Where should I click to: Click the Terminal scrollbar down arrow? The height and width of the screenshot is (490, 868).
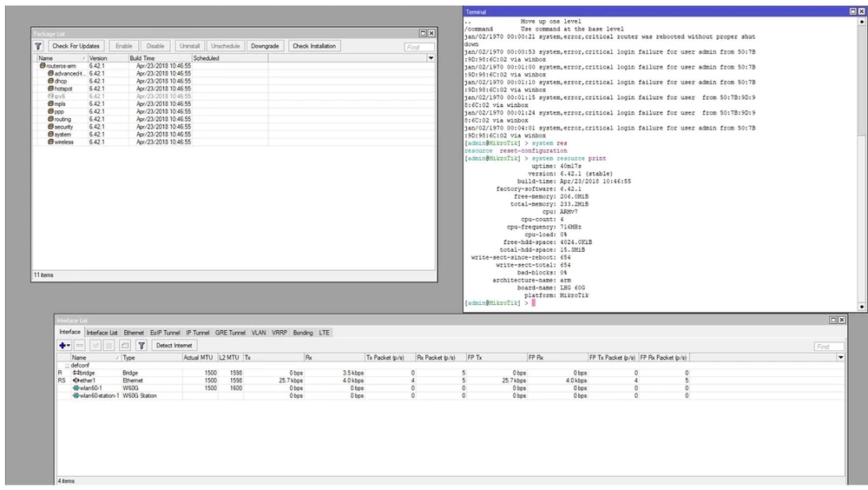(x=862, y=307)
